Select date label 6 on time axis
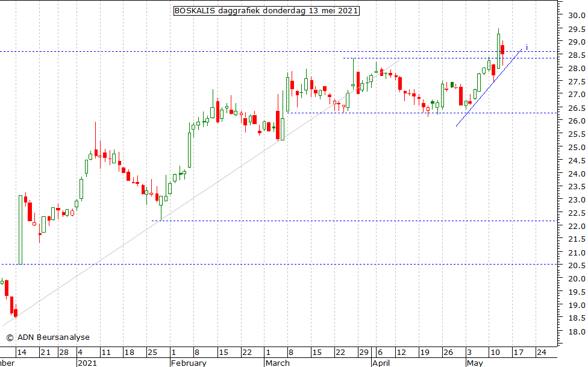The image size is (588, 367). point(380,353)
